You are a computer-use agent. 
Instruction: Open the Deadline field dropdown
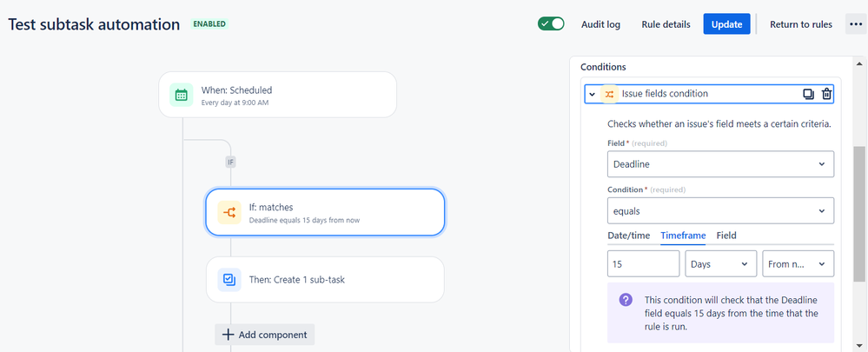coord(720,164)
